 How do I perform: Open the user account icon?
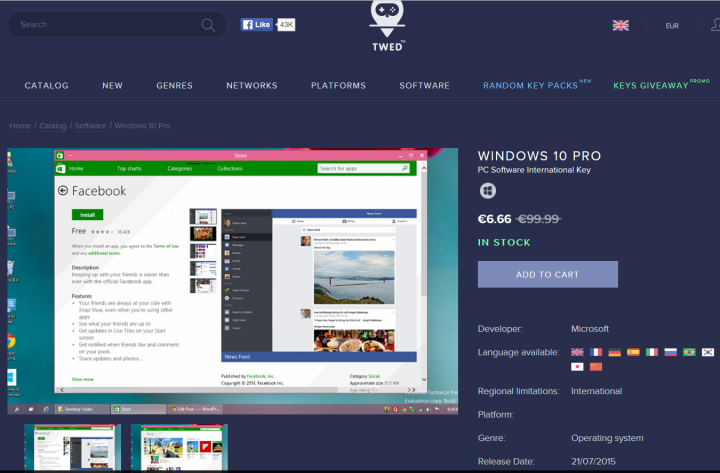pos(715,25)
